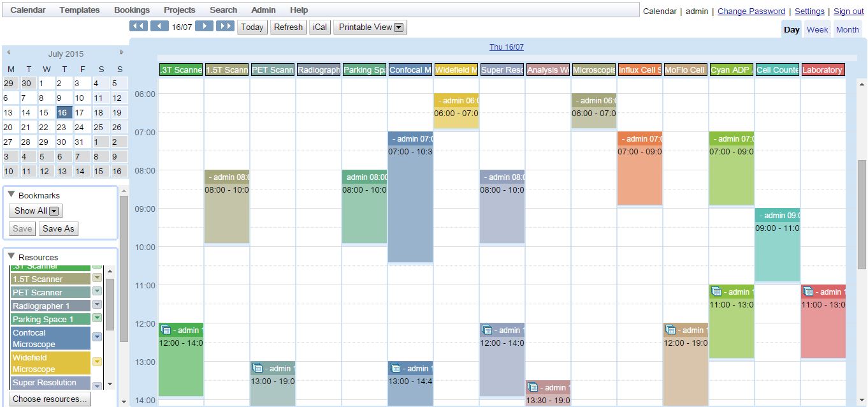Viewport: 868px width, 407px height.
Task: Click the Laboratory column header
Action: (823, 70)
